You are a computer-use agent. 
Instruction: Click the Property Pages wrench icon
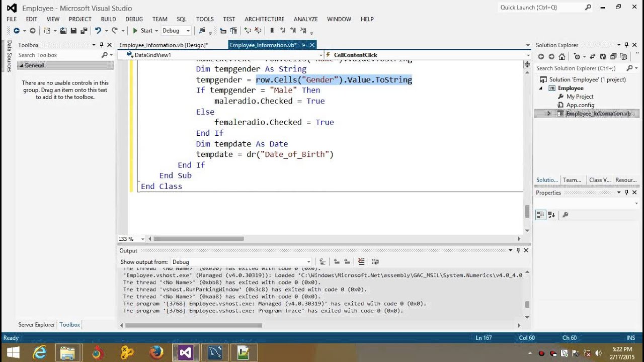565,215
